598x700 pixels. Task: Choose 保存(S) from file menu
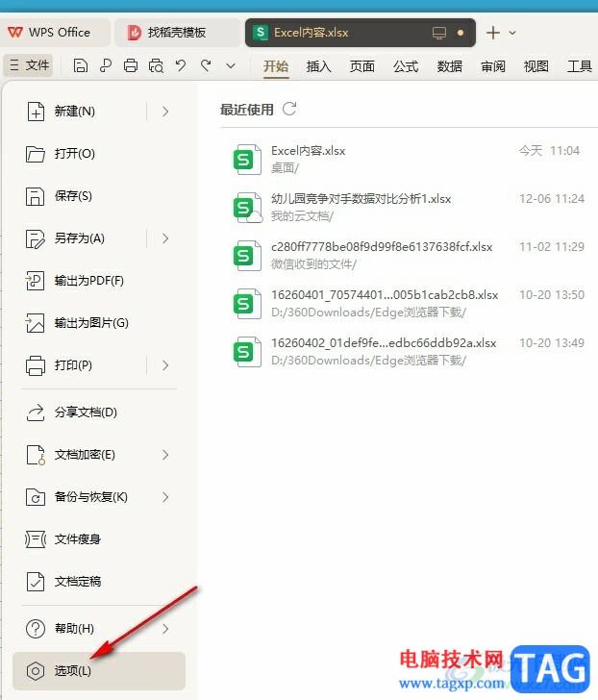coord(99,196)
